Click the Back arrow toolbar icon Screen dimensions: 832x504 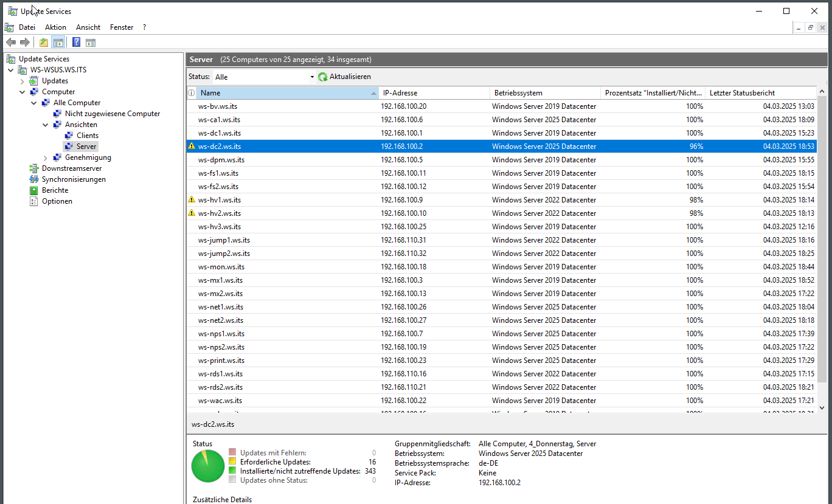[x=10, y=42]
